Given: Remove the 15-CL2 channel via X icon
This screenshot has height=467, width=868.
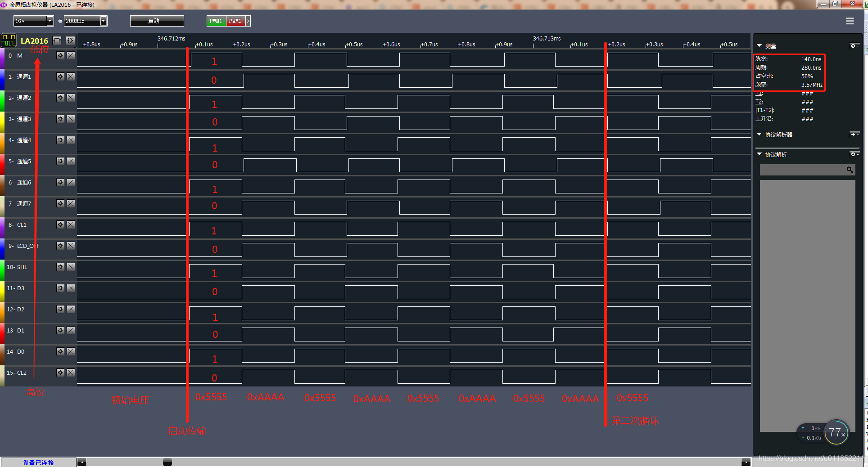Looking at the screenshot, I should [71, 373].
